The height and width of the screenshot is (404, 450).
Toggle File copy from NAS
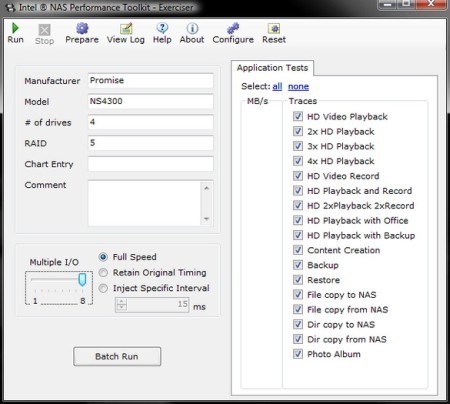(298, 309)
